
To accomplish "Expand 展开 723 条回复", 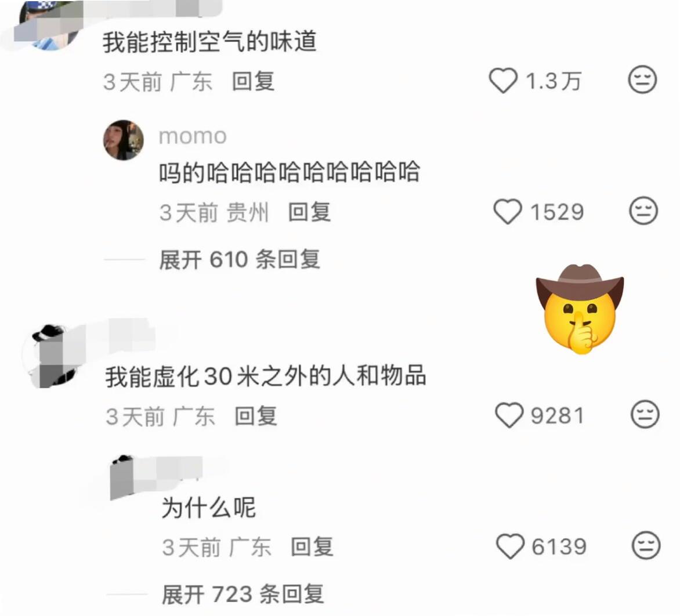I will click(x=243, y=594).
